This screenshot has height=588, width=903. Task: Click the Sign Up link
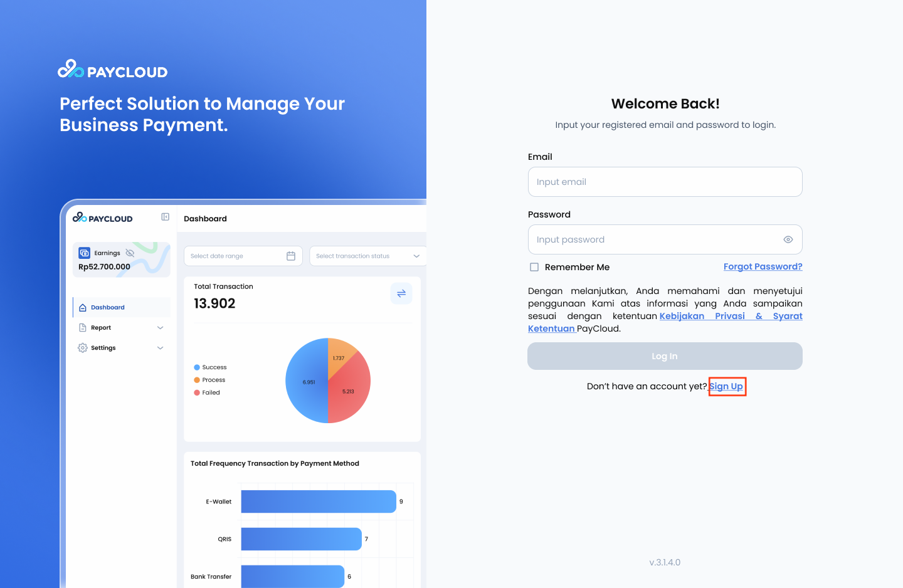click(x=727, y=386)
